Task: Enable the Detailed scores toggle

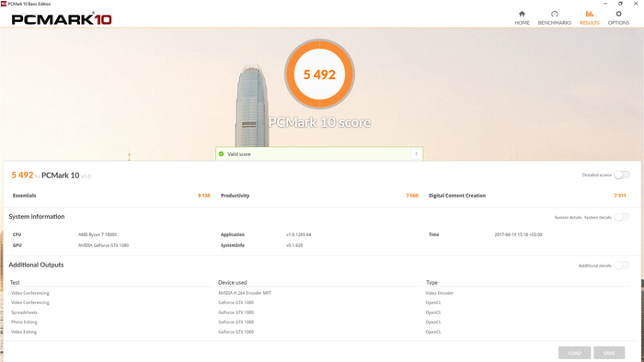Action: click(622, 175)
